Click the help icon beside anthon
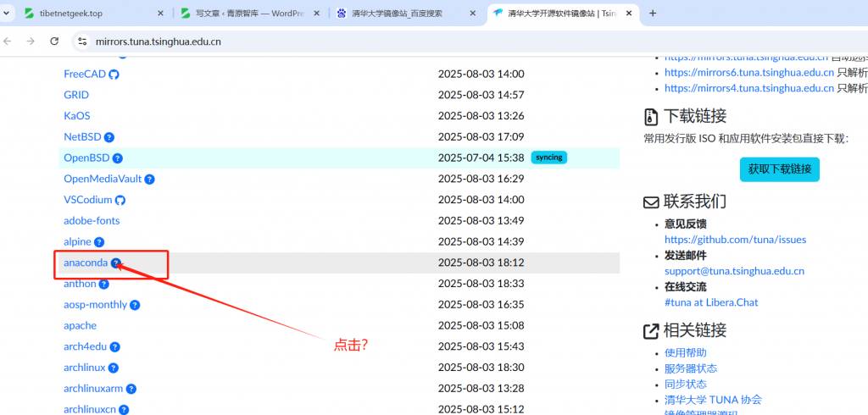The height and width of the screenshot is (415, 868). [104, 284]
